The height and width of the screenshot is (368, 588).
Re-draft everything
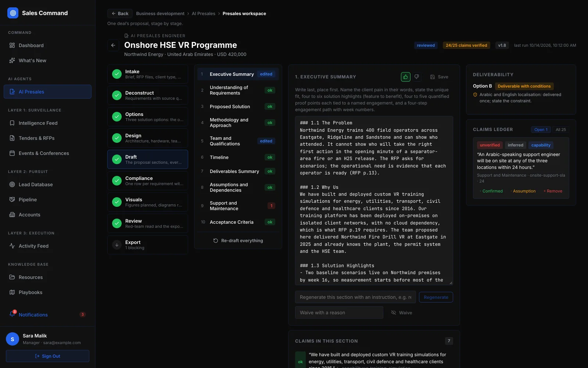pos(238,241)
